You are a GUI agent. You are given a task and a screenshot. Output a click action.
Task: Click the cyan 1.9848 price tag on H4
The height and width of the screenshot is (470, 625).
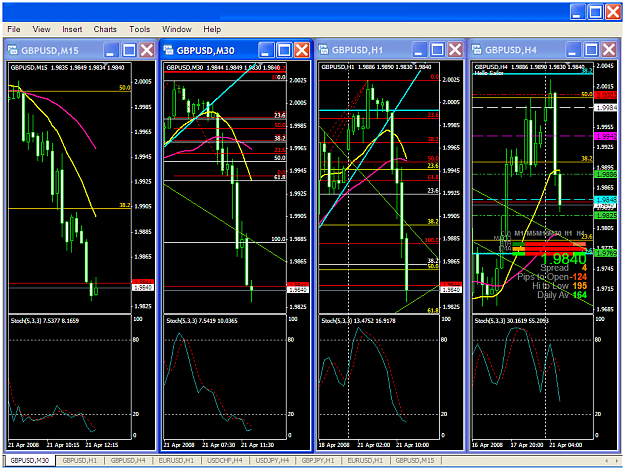point(605,199)
